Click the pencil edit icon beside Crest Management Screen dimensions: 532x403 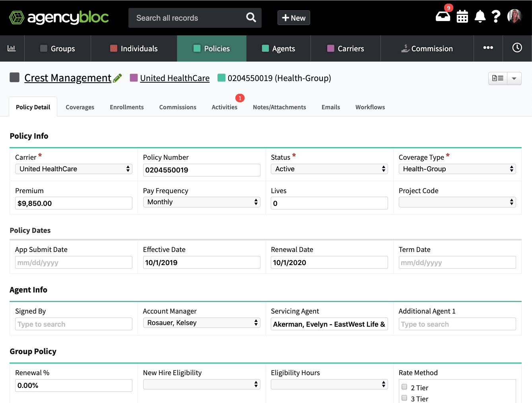(x=117, y=78)
